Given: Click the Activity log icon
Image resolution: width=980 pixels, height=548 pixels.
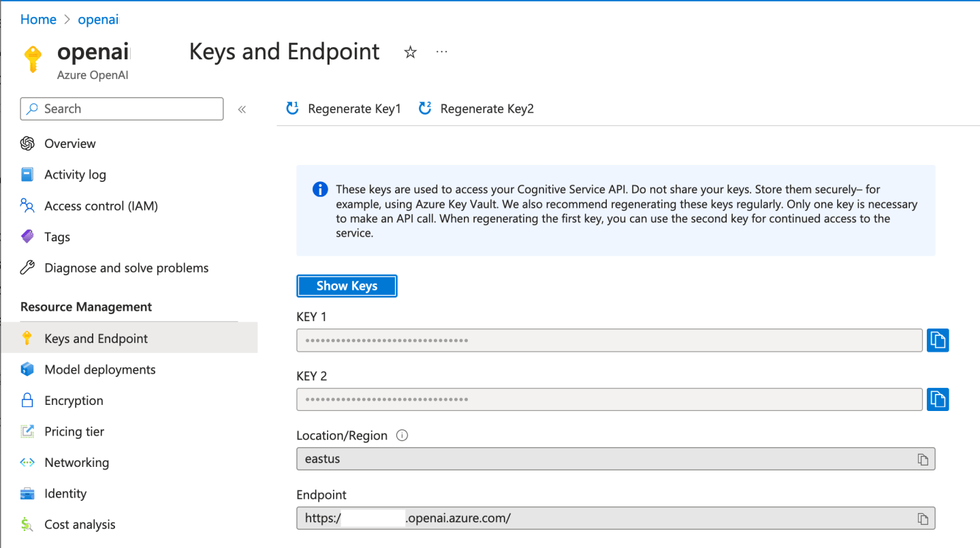Looking at the screenshot, I should click(27, 174).
